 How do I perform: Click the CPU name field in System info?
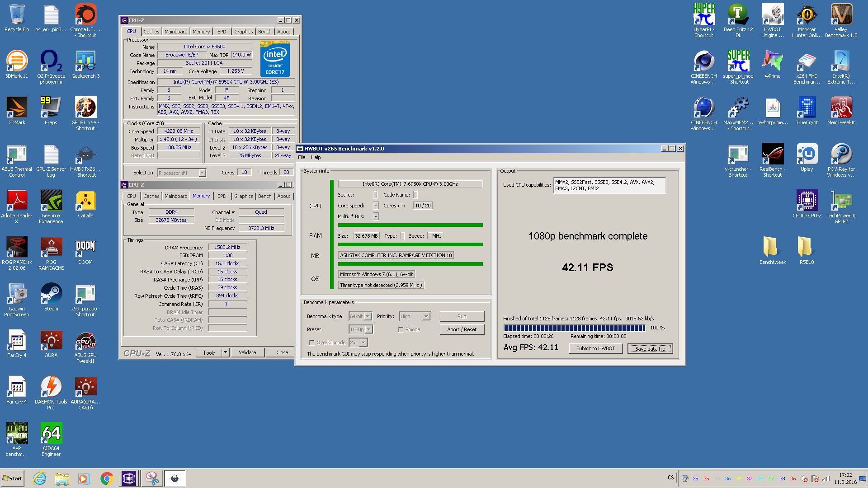410,184
